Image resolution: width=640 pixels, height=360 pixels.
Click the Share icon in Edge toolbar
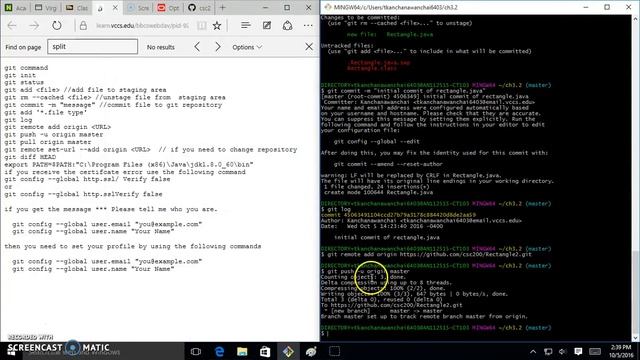[287, 25]
